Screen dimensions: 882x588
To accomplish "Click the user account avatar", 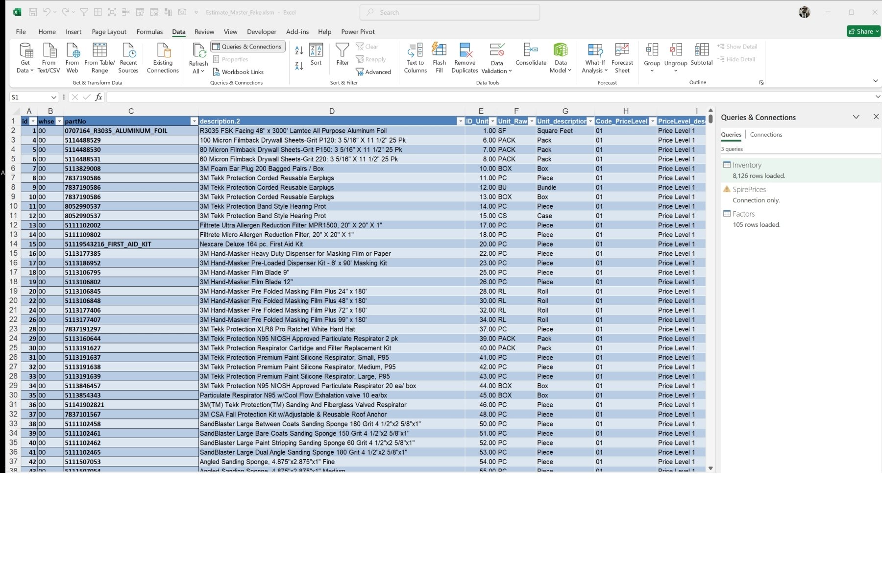I will 804,12.
